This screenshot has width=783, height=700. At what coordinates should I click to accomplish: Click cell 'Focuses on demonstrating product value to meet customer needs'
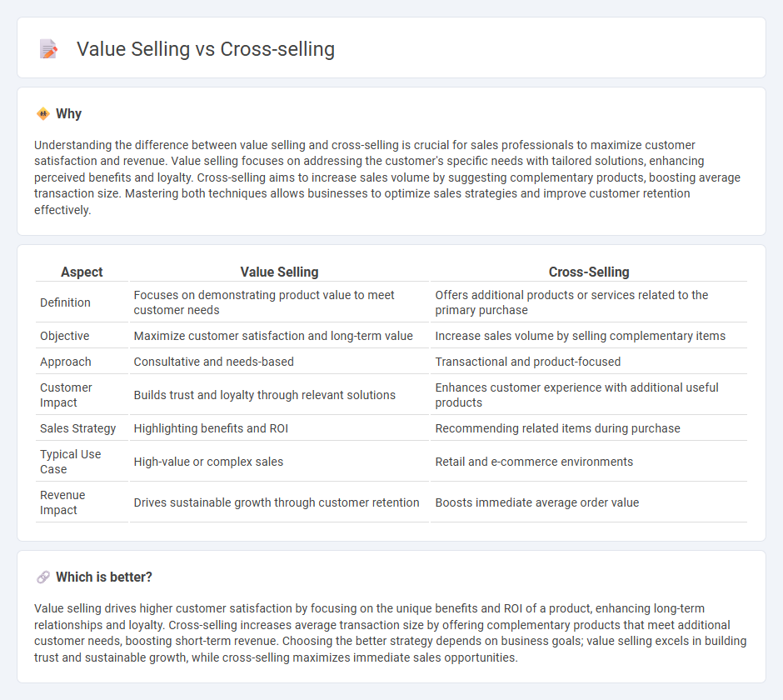(x=279, y=302)
